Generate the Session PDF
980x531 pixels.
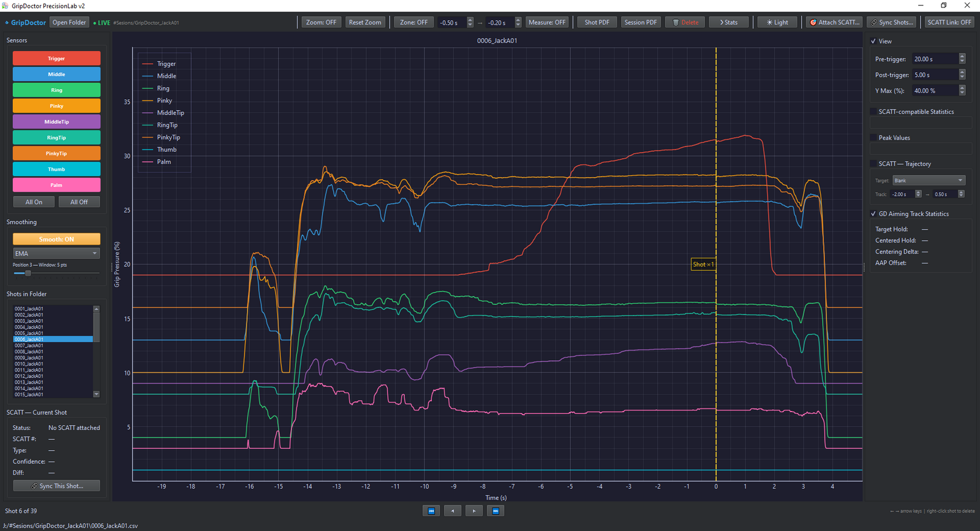tap(641, 23)
